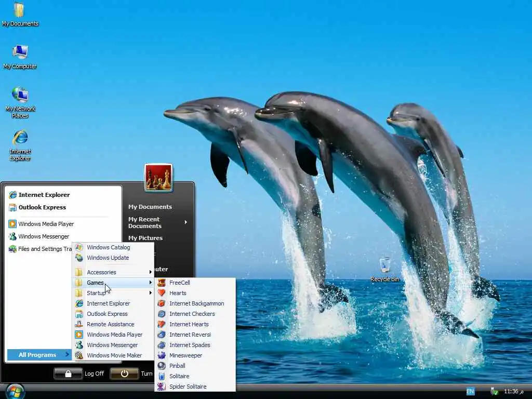Open the My Documents desktop icon

[x=20, y=14]
